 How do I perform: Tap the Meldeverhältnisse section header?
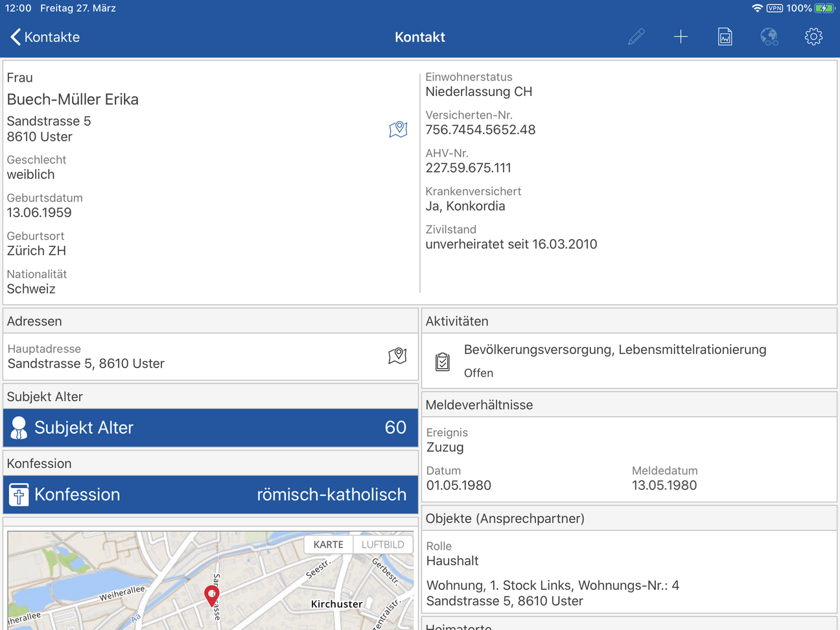629,405
